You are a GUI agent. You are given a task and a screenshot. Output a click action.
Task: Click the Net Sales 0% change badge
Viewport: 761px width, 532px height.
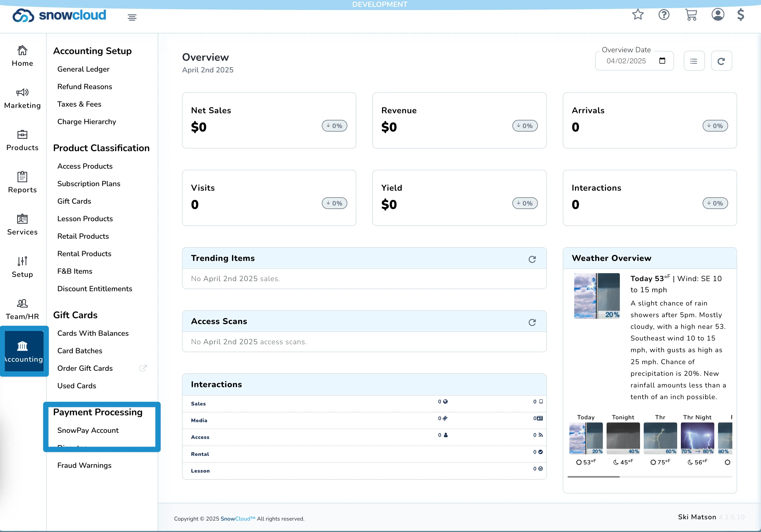click(334, 126)
